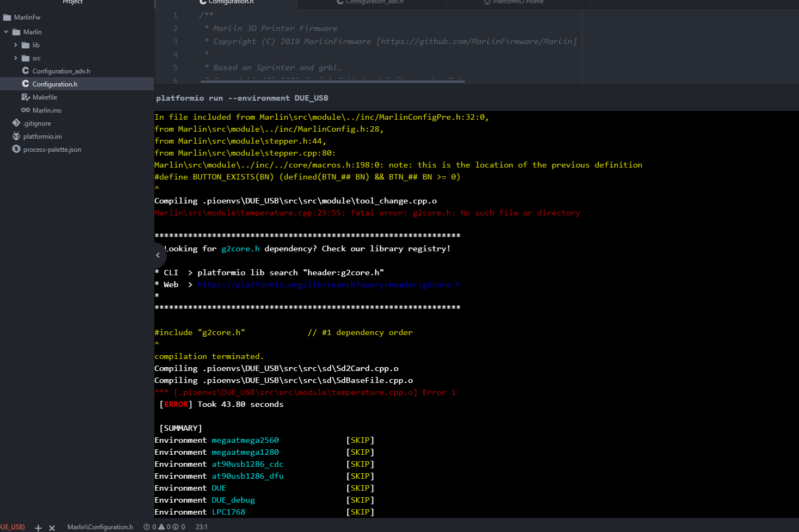Click the megaatmega2560 environment name
This screenshot has width=799, height=532.
pyautogui.click(x=245, y=440)
